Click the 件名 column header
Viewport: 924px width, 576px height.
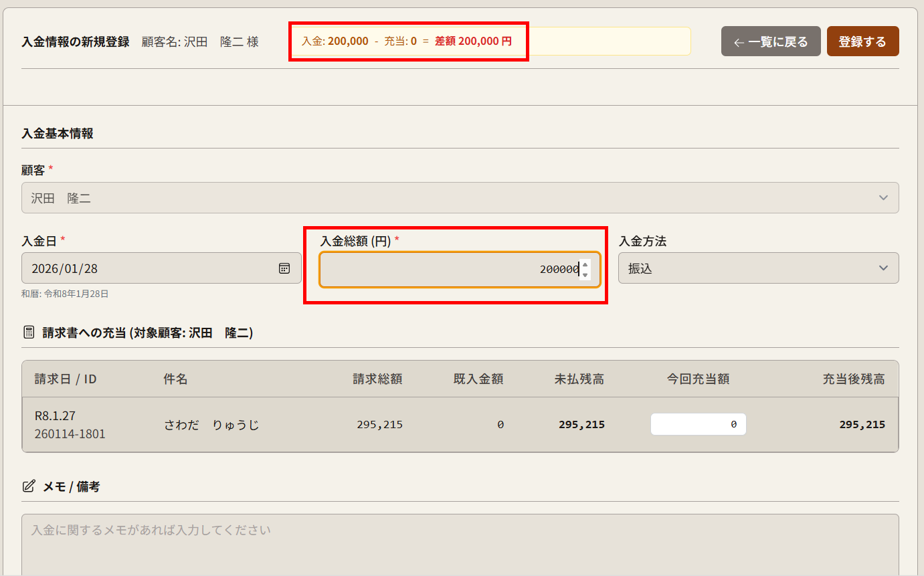click(x=175, y=379)
